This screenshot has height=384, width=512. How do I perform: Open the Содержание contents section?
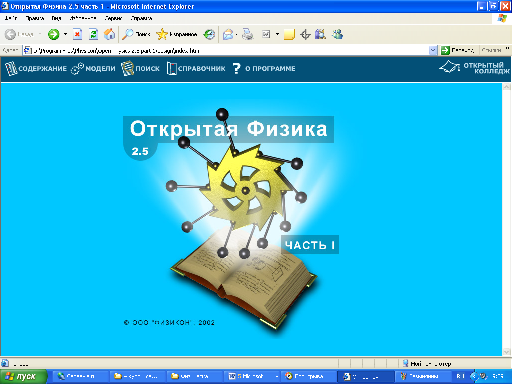pos(36,68)
